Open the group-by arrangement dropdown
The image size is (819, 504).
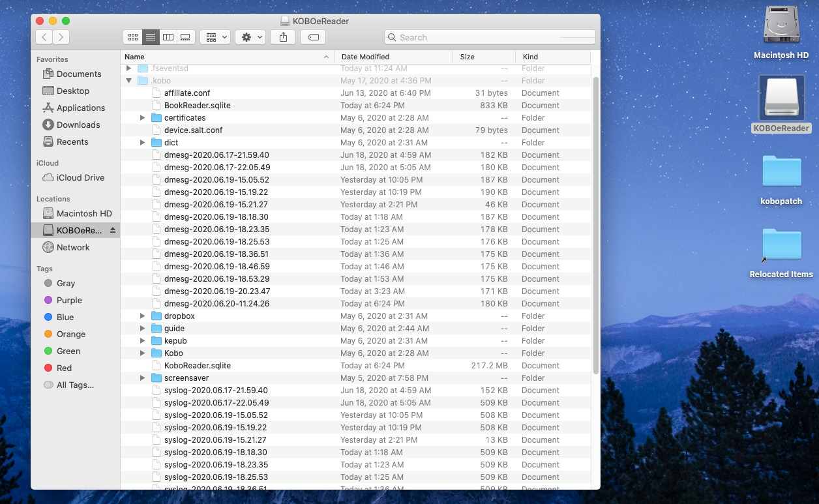(215, 37)
